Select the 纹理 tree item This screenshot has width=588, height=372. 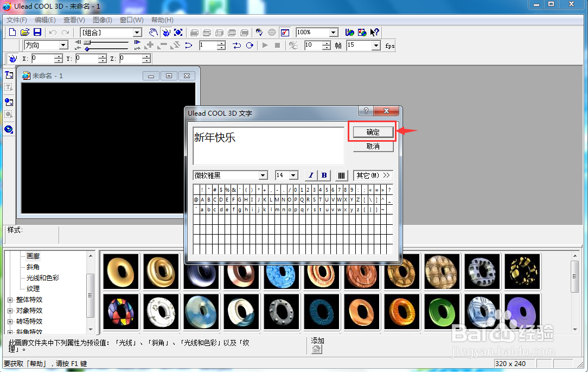pyautogui.click(x=33, y=289)
